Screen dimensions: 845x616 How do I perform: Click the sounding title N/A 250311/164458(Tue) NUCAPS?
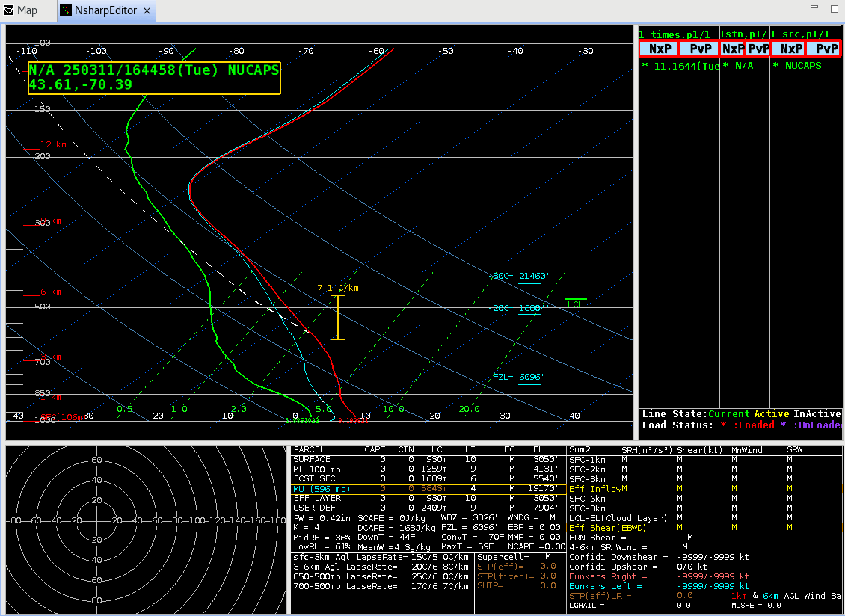153,70
